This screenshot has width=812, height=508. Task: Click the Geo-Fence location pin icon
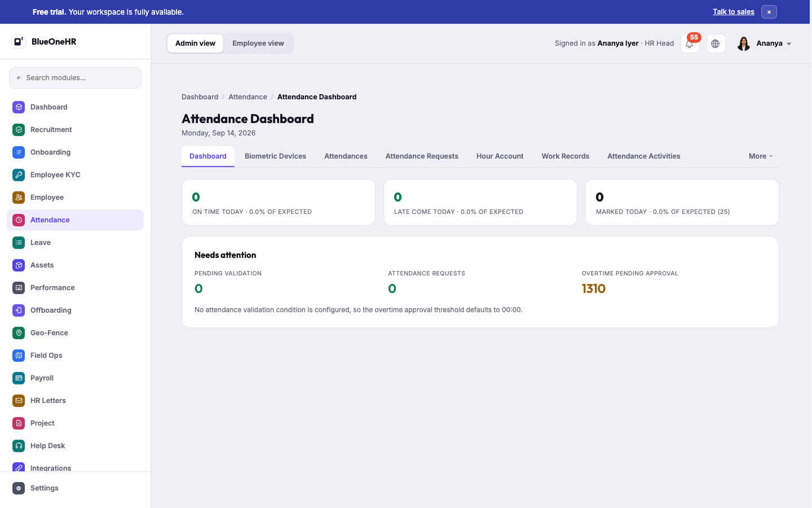19,332
